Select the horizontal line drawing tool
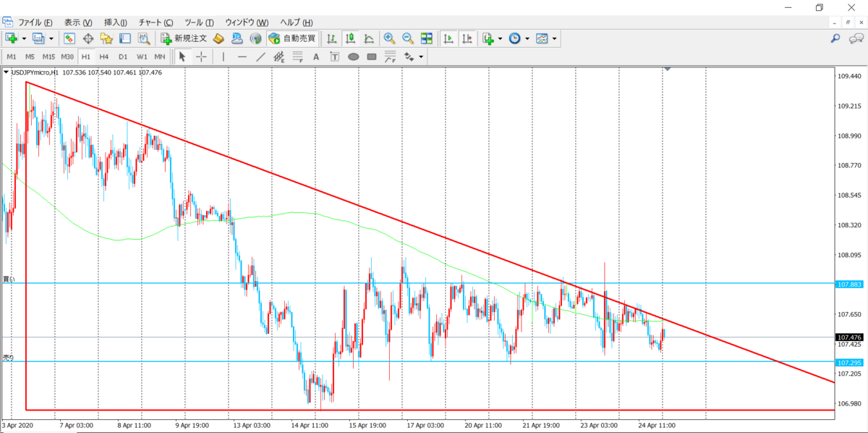 [242, 56]
